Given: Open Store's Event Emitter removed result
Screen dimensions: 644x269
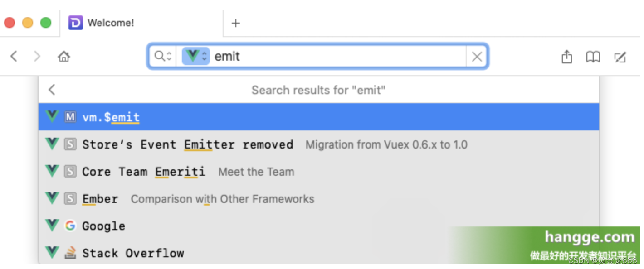Looking at the screenshot, I should tap(319, 144).
